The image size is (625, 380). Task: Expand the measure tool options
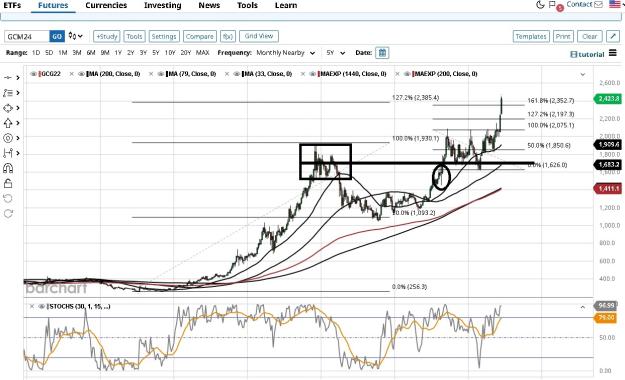(x=18, y=153)
